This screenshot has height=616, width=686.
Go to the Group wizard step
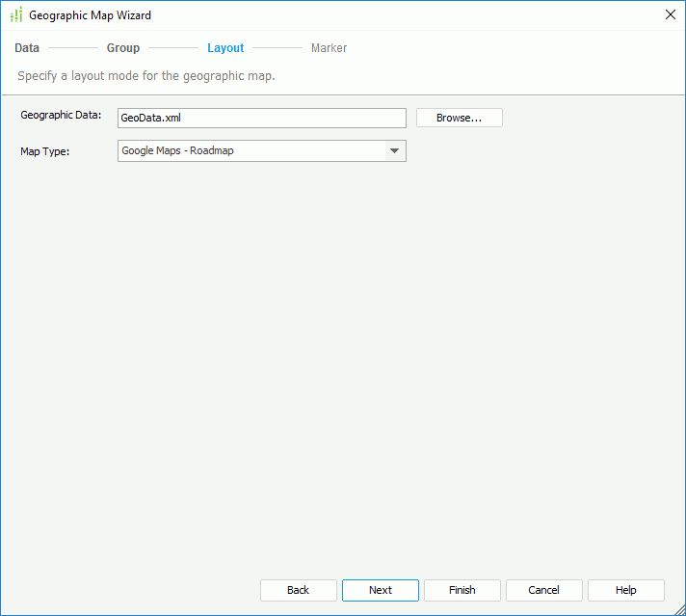pyautogui.click(x=123, y=48)
